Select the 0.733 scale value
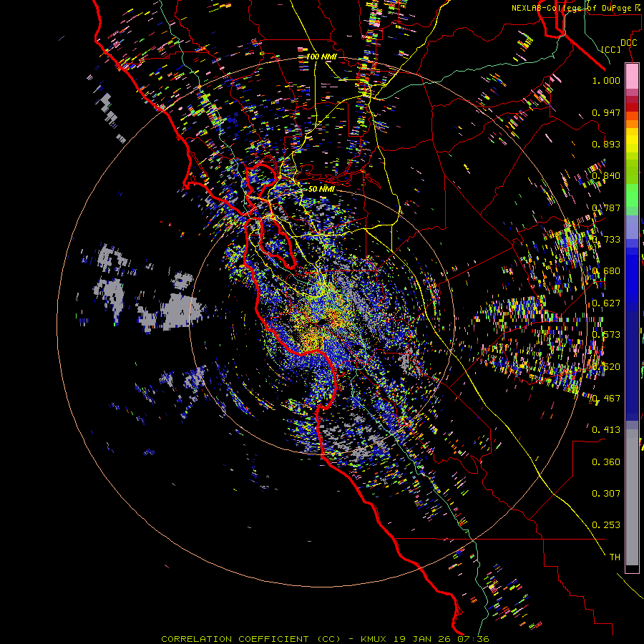644x644 pixels. 606,240
